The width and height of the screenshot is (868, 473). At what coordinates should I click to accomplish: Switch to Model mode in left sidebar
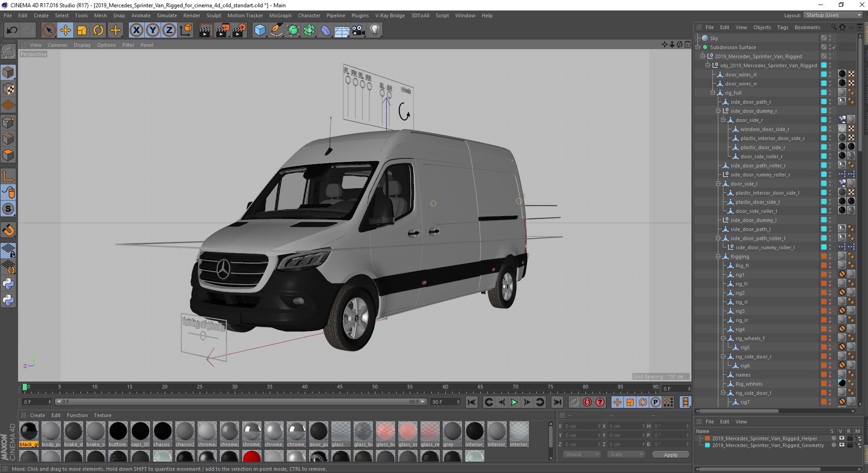click(x=8, y=73)
